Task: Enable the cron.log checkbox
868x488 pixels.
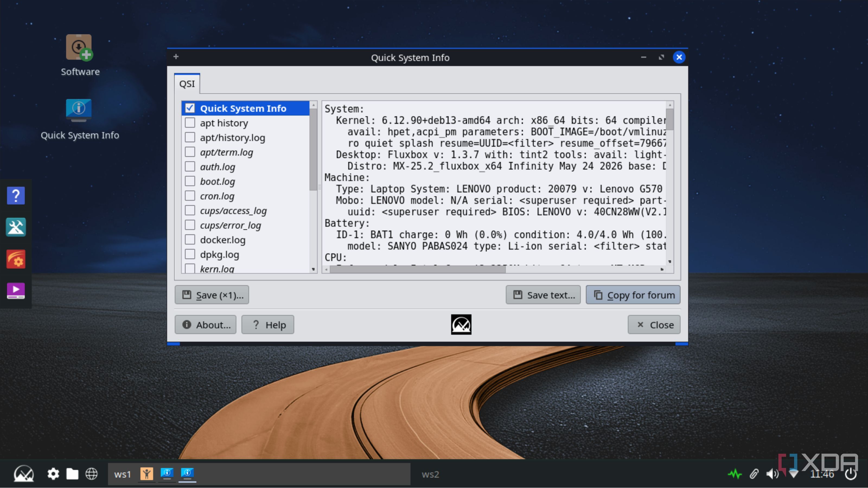Action: pyautogui.click(x=190, y=196)
